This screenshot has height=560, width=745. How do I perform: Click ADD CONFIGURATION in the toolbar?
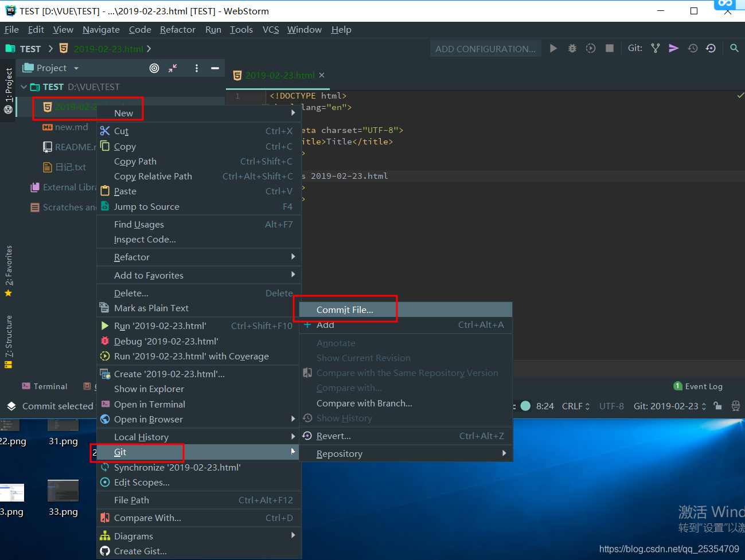pos(485,48)
